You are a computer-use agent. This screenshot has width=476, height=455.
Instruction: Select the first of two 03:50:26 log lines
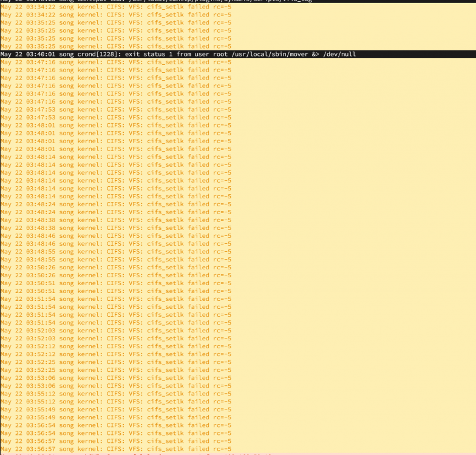238,267
